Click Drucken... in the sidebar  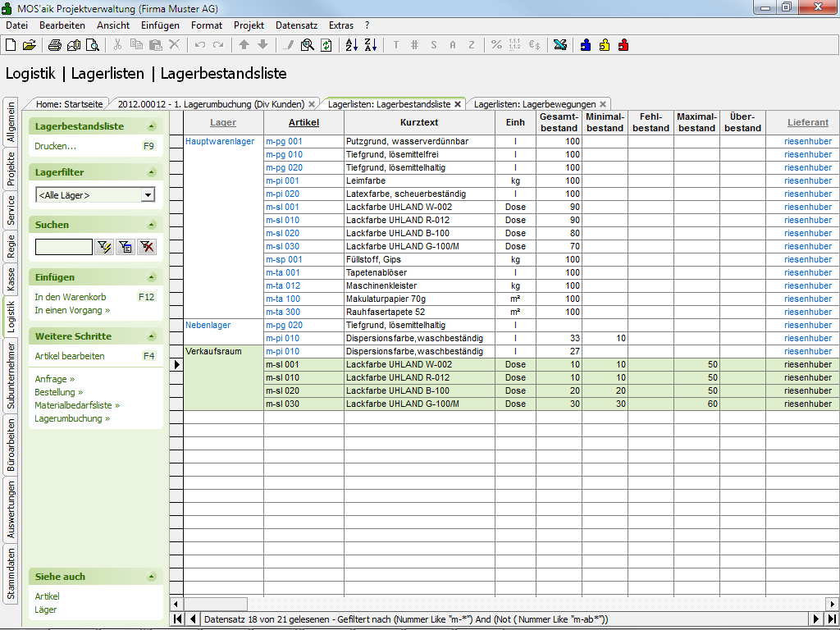click(55, 146)
